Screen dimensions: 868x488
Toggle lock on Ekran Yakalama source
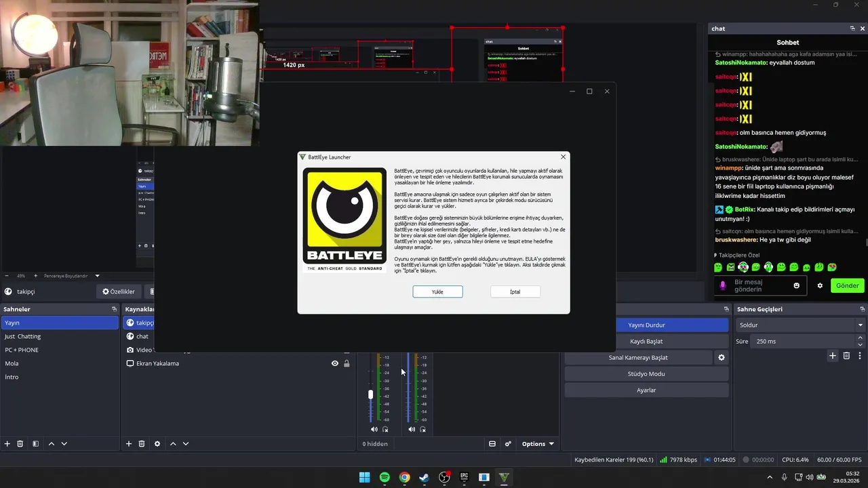(x=347, y=363)
